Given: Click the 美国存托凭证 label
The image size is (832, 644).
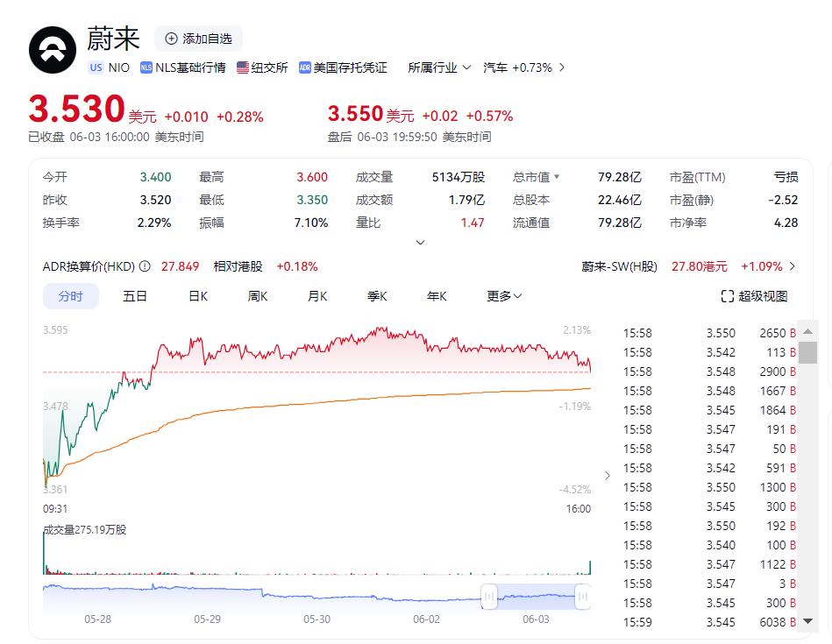Looking at the screenshot, I should pyautogui.click(x=350, y=67).
